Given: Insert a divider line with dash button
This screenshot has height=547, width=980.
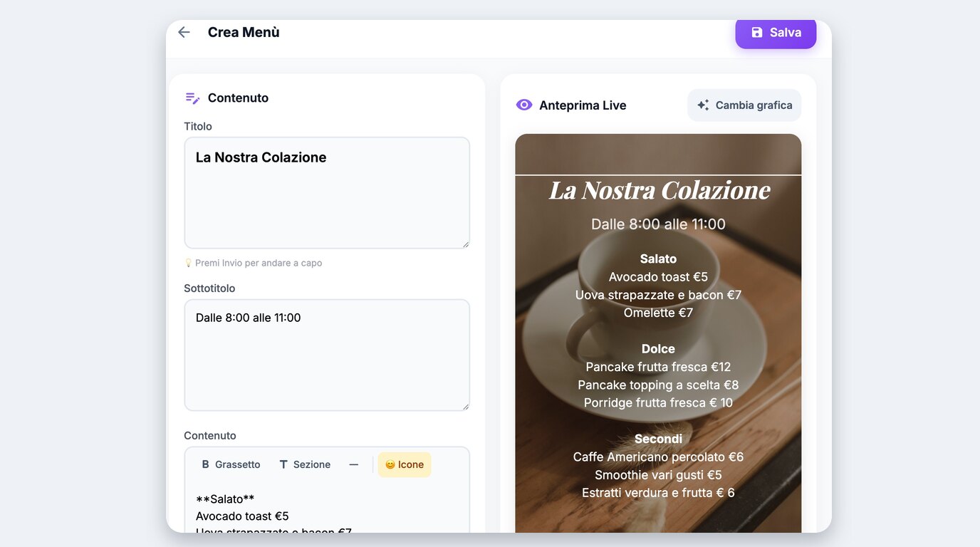Looking at the screenshot, I should pyautogui.click(x=354, y=464).
